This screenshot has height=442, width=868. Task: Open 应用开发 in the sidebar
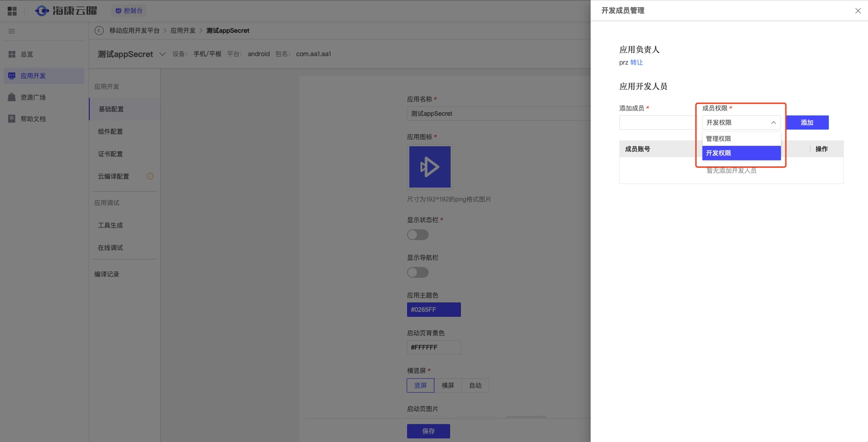pos(44,76)
